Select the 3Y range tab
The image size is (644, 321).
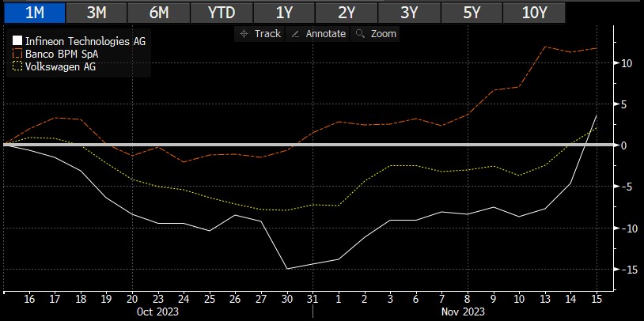click(408, 12)
